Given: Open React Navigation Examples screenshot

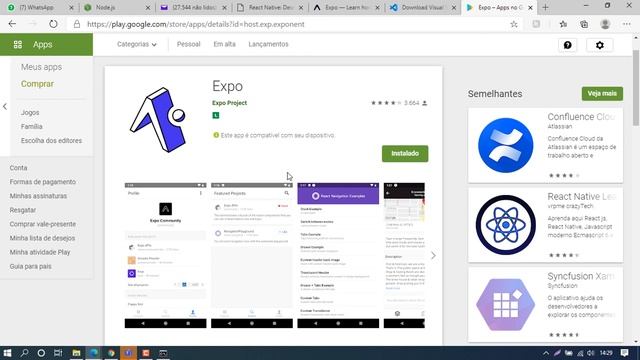Looking at the screenshot, I should coord(338,255).
